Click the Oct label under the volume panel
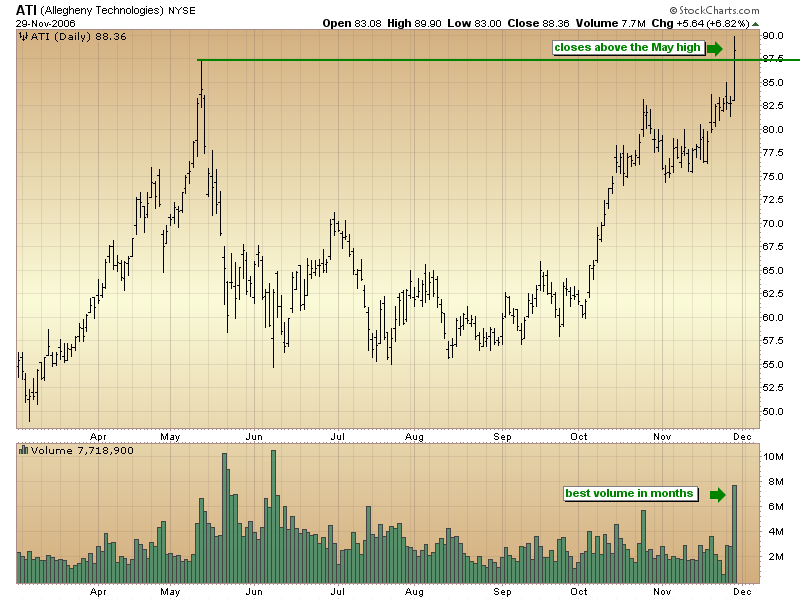 579,592
